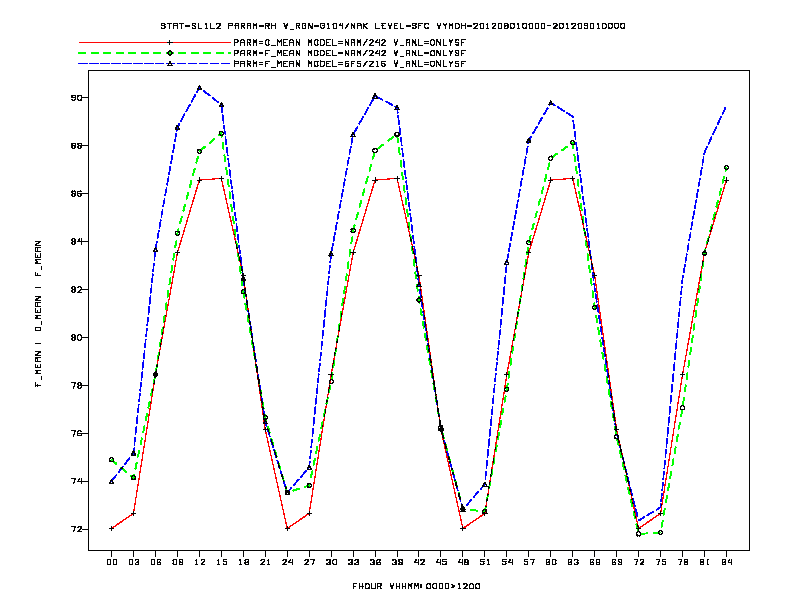Click the x-axis tick label 57
The height and width of the screenshot is (612, 792).
[x=529, y=562]
